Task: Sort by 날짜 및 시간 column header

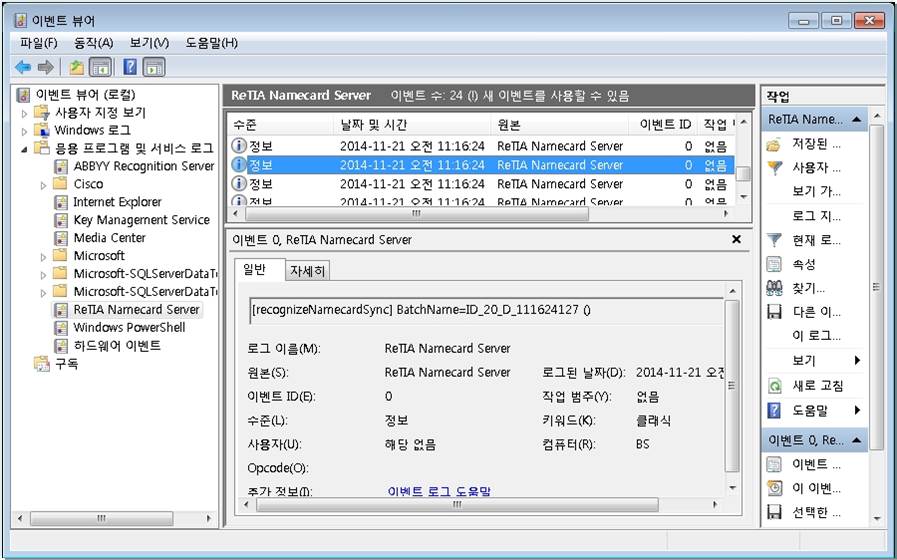Action: (x=411, y=125)
